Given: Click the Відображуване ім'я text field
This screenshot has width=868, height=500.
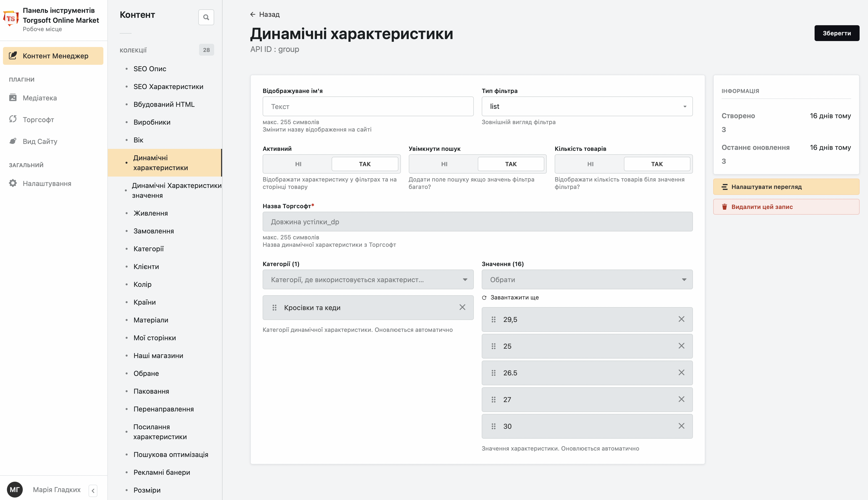Looking at the screenshot, I should point(368,107).
